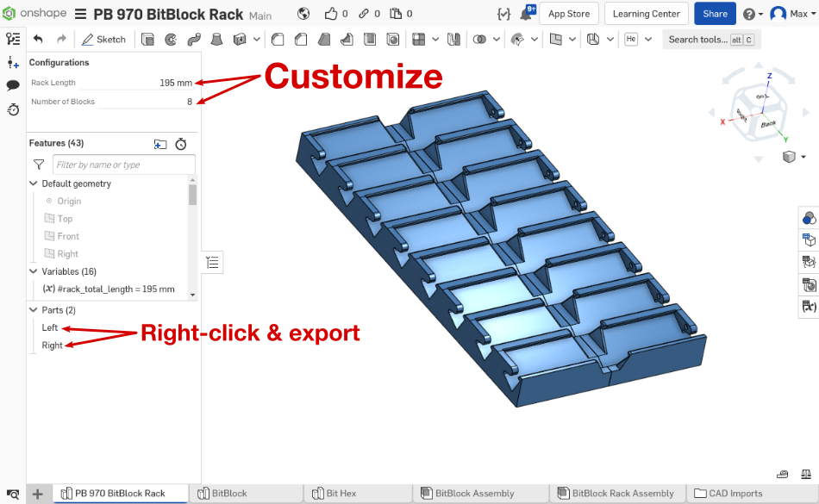Open the Comments panel icon
The width and height of the screenshot is (819, 504).
pos(13,85)
